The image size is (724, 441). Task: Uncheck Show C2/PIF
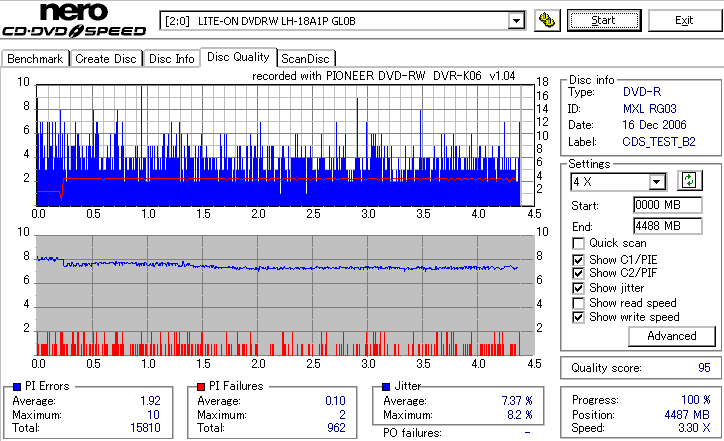pos(578,273)
